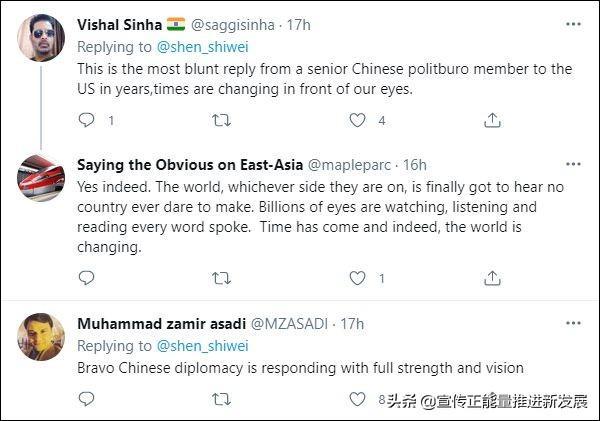600x421 pixels.
Task: Click the 16h timestamp on mapleparc's tweet
Action: (x=414, y=162)
